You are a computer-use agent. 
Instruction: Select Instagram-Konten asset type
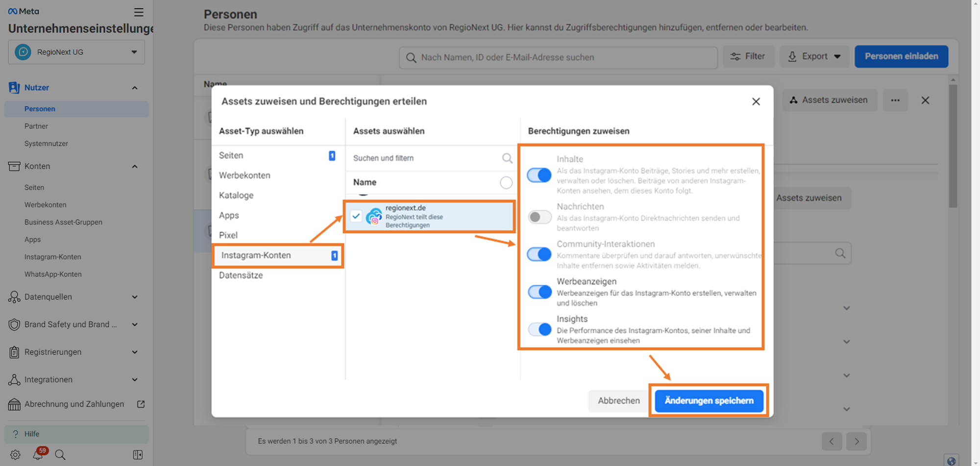click(278, 255)
